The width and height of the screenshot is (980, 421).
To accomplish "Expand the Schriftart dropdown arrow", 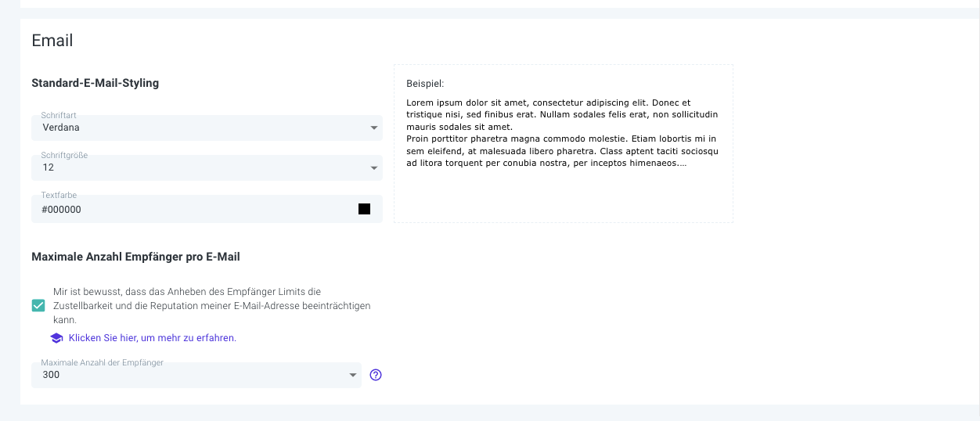I will (x=373, y=128).
